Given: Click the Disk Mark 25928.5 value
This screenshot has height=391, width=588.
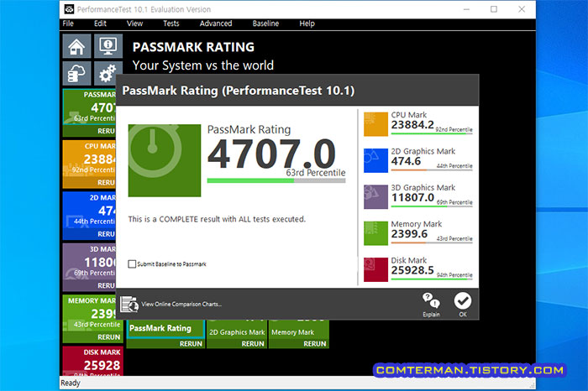Looking at the screenshot, I should [x=412, y=270].
